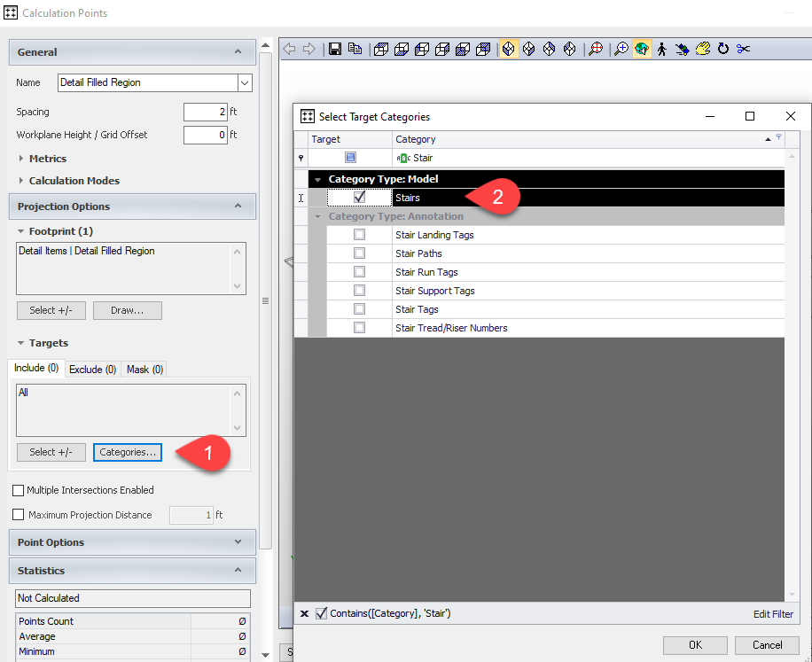Screen dimensions: 812x662
Task: Click the Draw... button
Action: coord(128,310)
